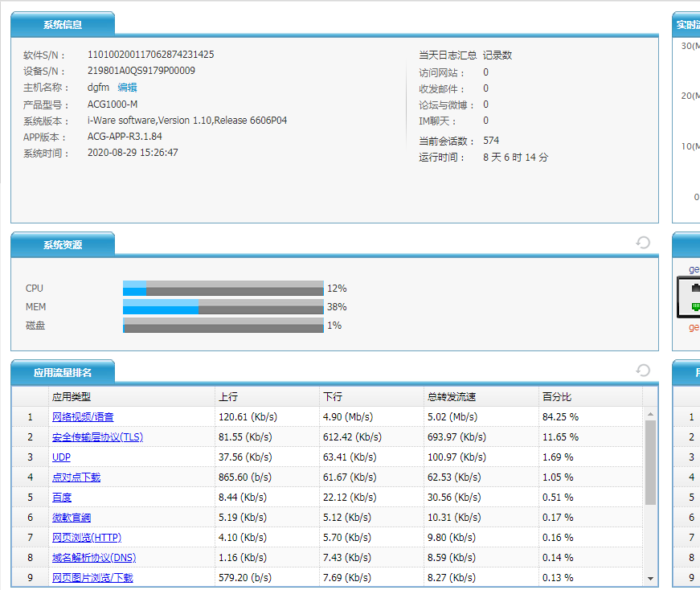Open the 网页浏览(HTTP) link
The width and height of the screenshot is (700, 590).
click(x=87, y=537)
